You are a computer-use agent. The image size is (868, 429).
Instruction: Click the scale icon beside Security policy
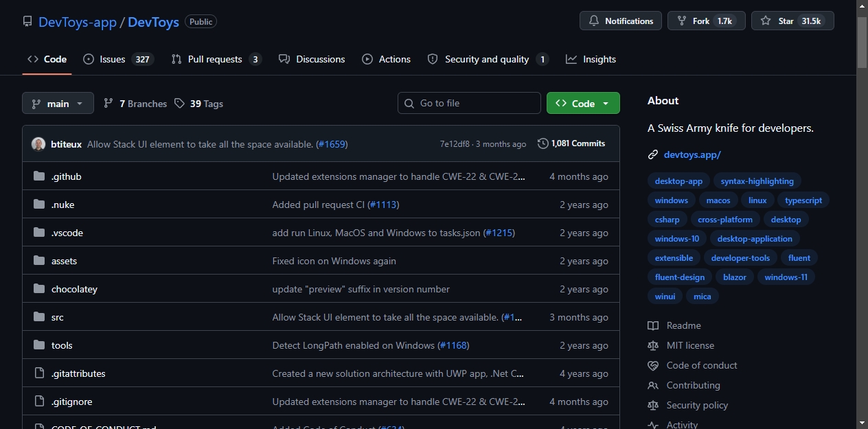tap(653, 405)
